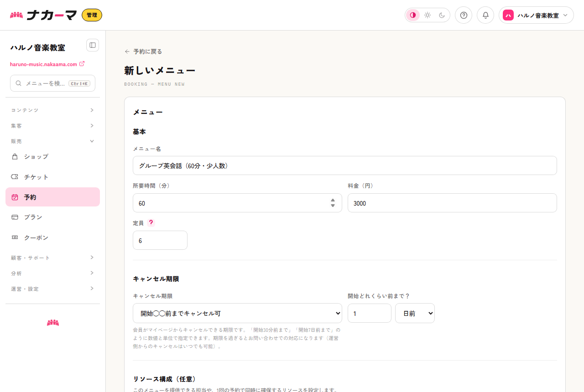
Task: Switch to dark theme moon icon
Action: (442, 15)
